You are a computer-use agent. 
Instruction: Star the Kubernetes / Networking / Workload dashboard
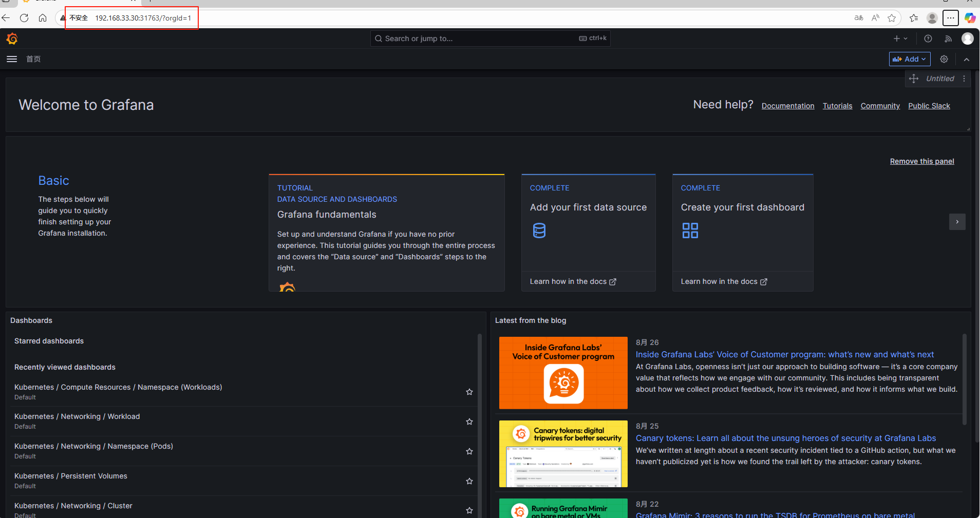point(469,421)
